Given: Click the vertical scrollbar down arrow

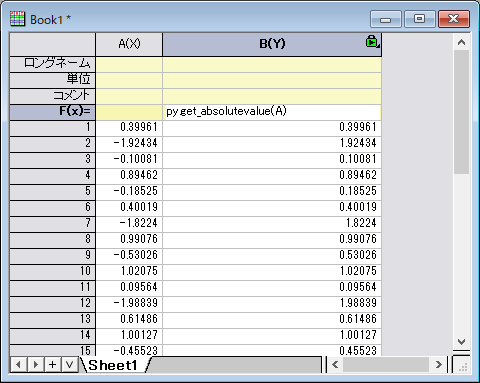Looking at the screenshot, I should pyautogui.click(x=461, y=342).
